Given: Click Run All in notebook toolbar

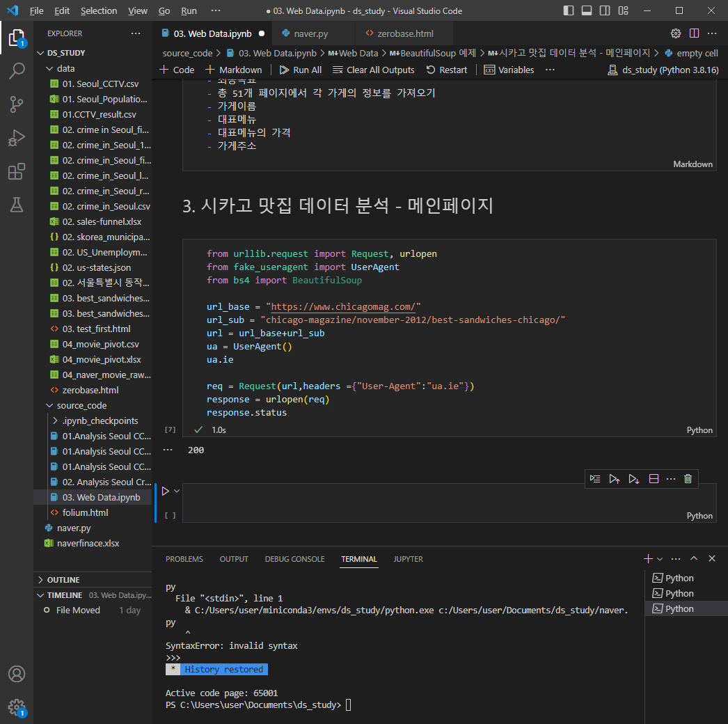Looking at the screenshot, I should tap(301, 70).
